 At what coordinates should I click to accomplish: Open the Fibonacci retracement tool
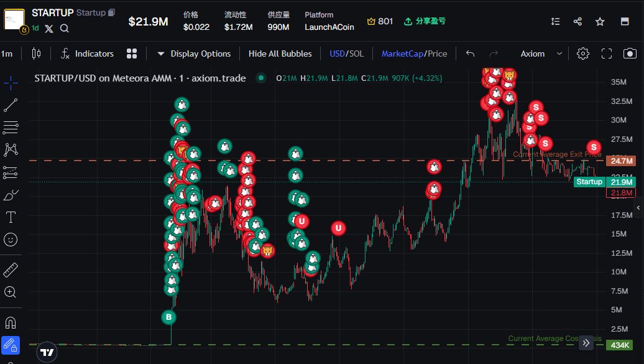click(x=11, y=128)
